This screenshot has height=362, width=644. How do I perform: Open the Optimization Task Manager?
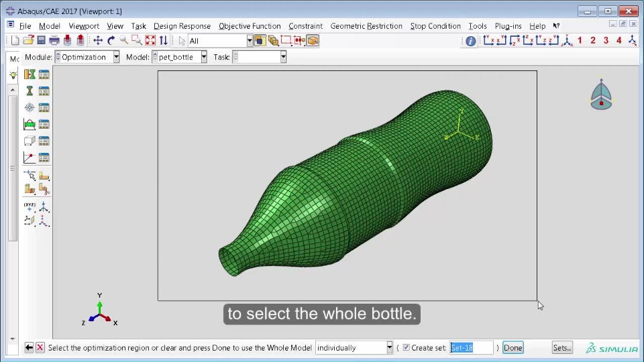point(44,74)
